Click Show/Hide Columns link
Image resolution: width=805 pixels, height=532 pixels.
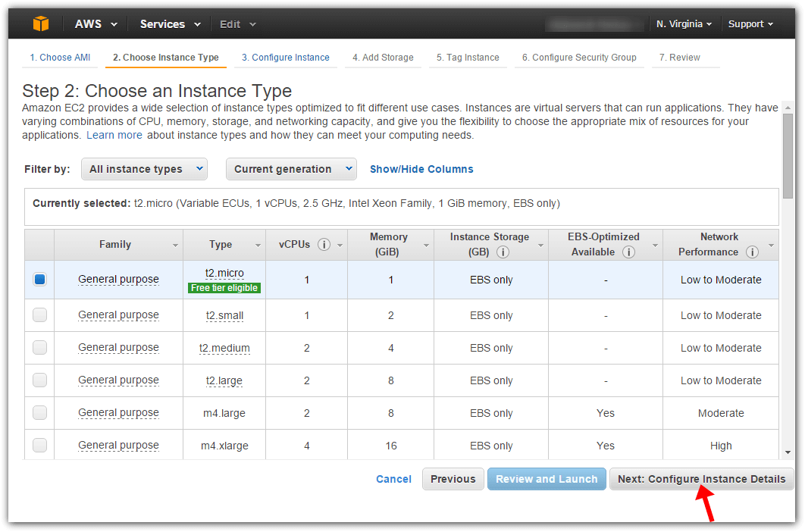[x=421, y=169]
